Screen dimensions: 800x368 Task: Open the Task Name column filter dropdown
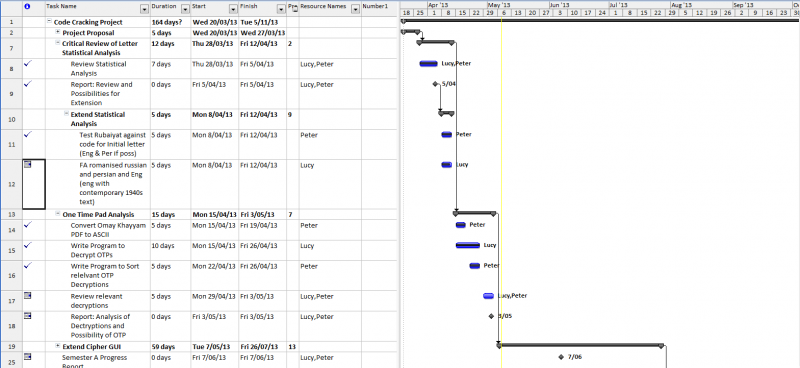coord(144,9)
